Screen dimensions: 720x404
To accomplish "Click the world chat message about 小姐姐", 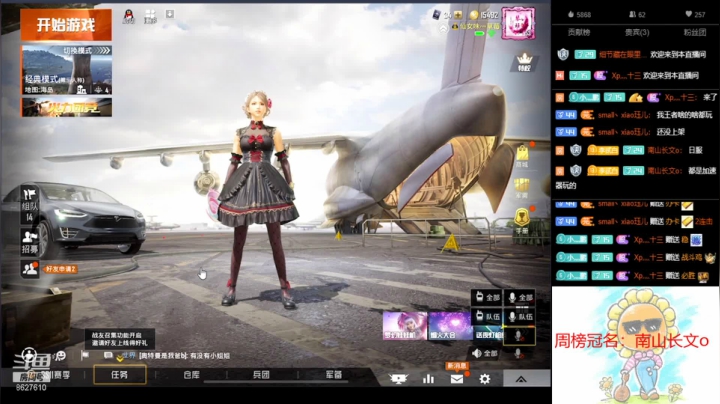I will click(x=184, y=356).
